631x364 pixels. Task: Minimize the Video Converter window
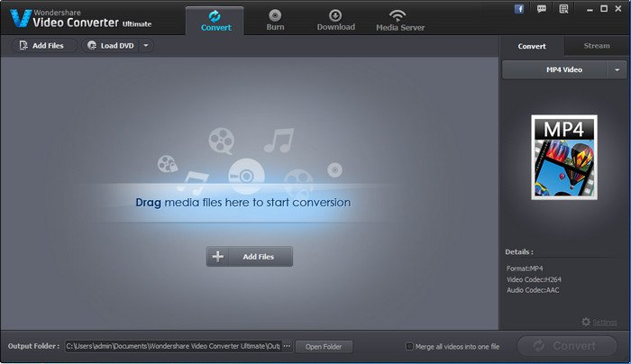point(590,9)
